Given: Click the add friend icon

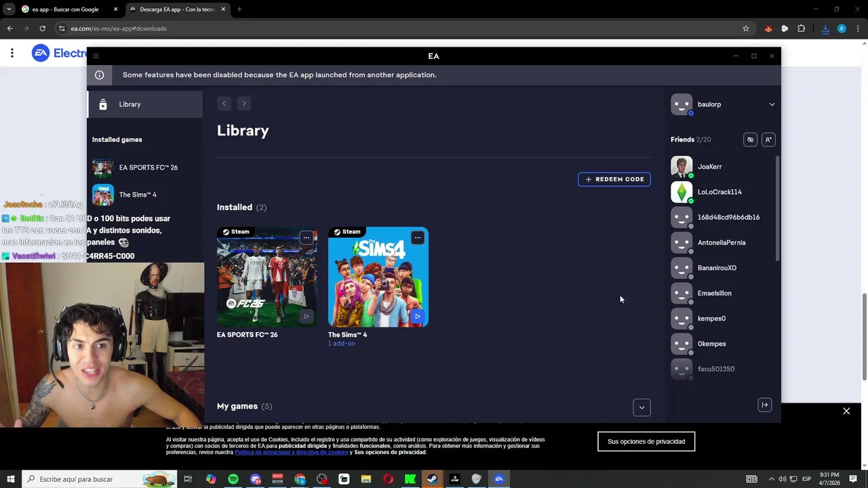Looking at the screenshot, I should 768,140.
